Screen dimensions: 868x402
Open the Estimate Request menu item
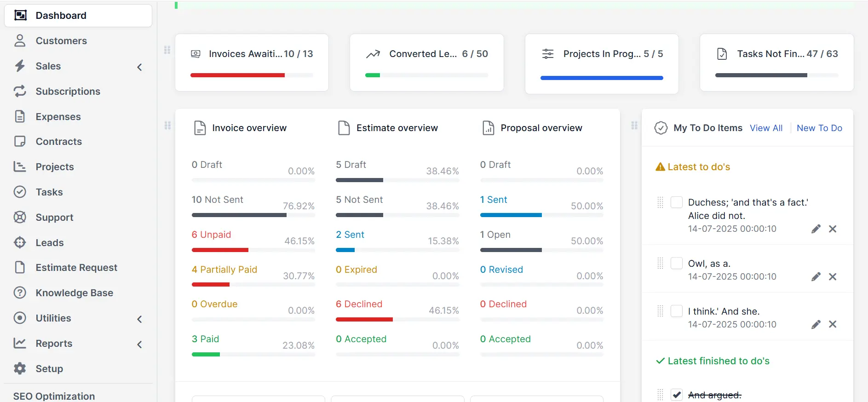pyautogui.click(x=78, y=267)
